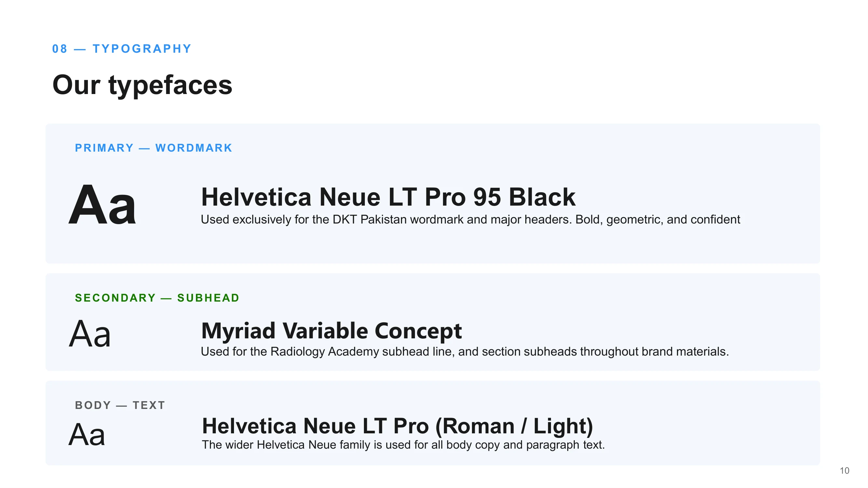Select the bold 'Aa' sample in the Primary card
This screenshot has width=868, height=488.
click(102, 205)
